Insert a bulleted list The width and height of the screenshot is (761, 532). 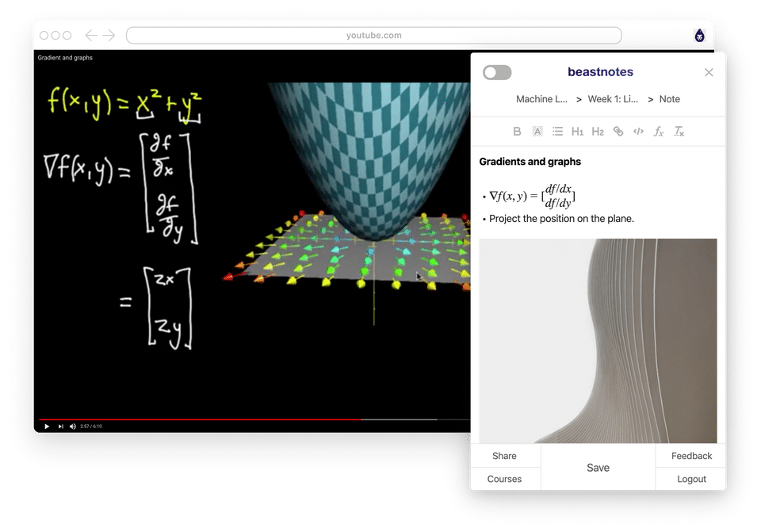tap(557, 132)
